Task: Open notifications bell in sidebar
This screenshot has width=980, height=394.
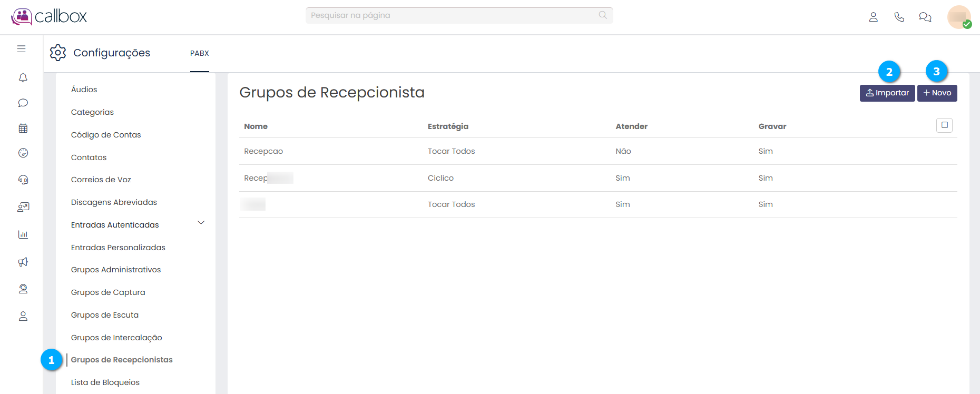Action: pyautogui.click(x=23, y=78)
